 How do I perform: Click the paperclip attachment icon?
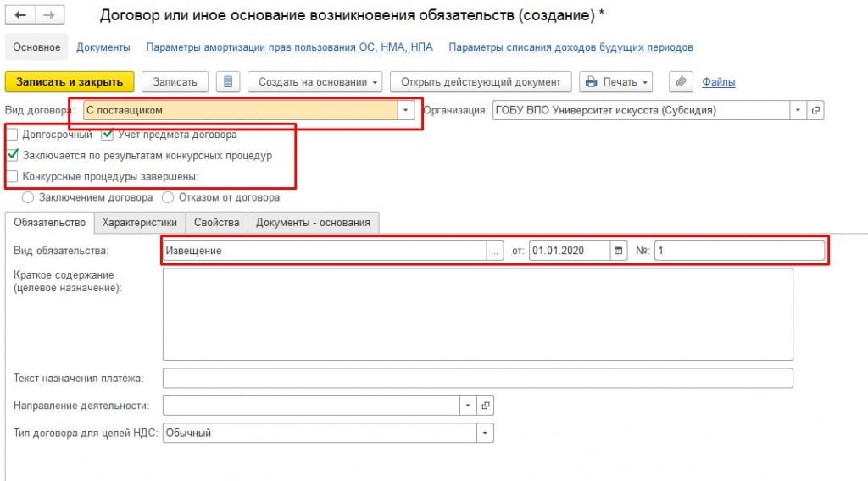point(680,82)
